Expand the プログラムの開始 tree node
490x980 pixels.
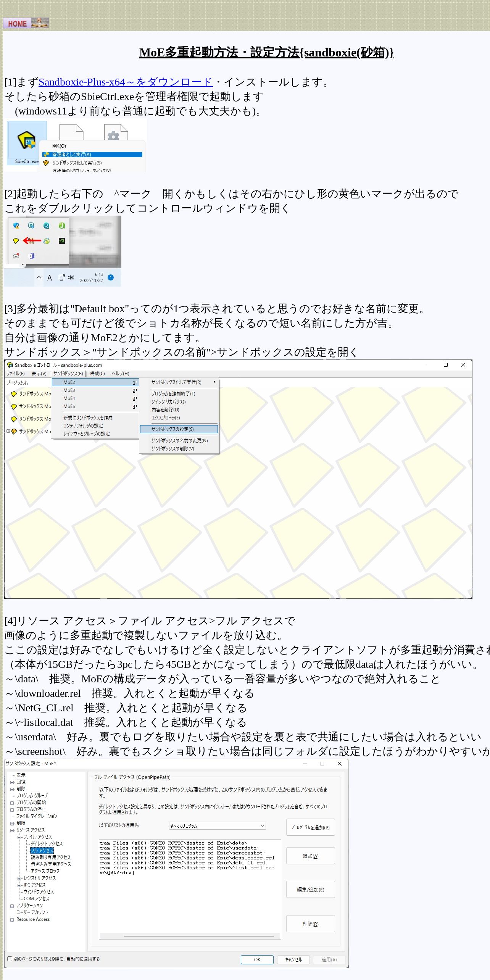pos(12,803)
